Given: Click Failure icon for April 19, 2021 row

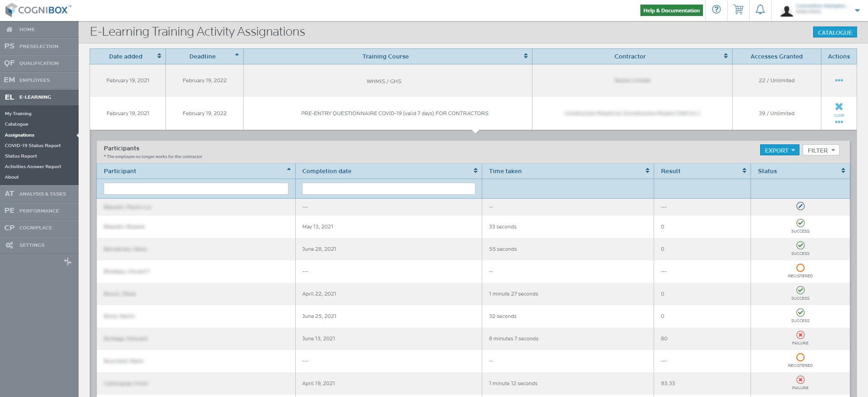Looking at the screenshot, I should (800, 380).
